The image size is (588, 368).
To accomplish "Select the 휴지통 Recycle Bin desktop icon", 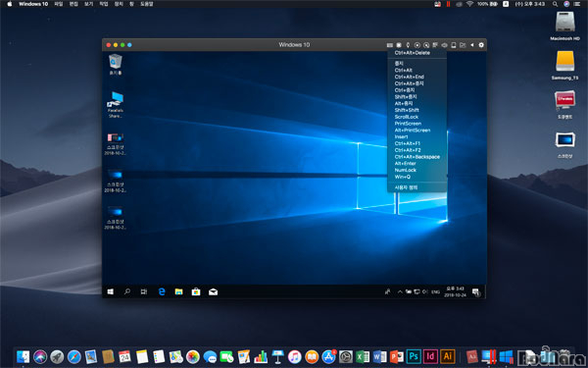I will tap(115, 65).
